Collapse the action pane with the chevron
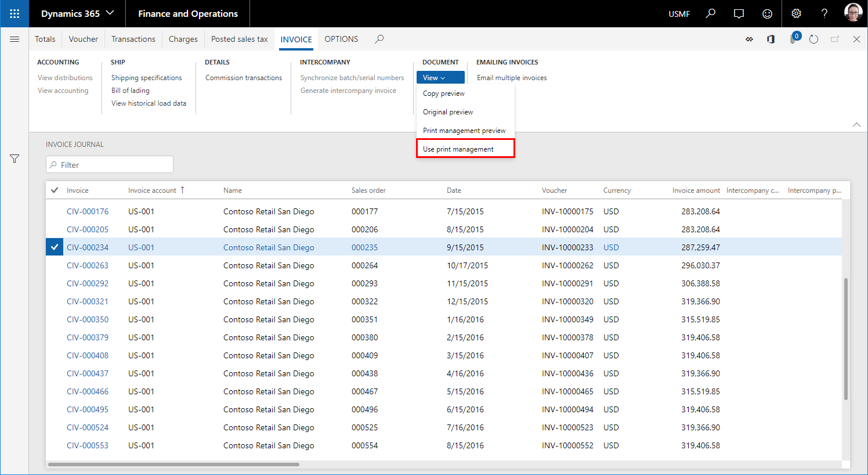 pos(856,125)
